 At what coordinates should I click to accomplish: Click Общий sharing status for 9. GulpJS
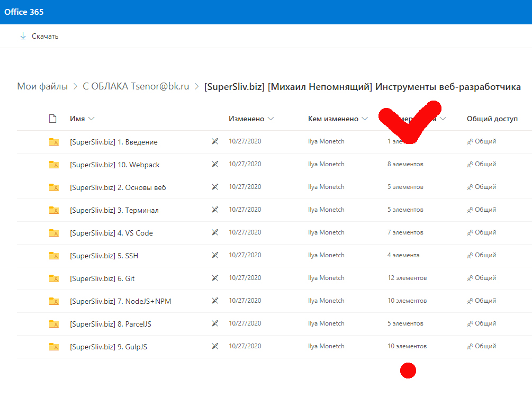coord(481,346)
